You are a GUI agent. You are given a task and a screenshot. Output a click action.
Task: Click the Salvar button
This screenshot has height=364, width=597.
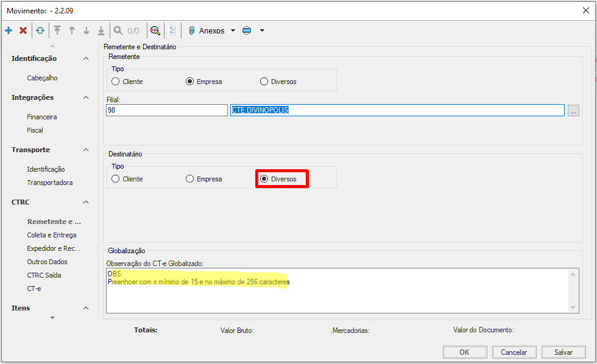click(x=563, y=352)
